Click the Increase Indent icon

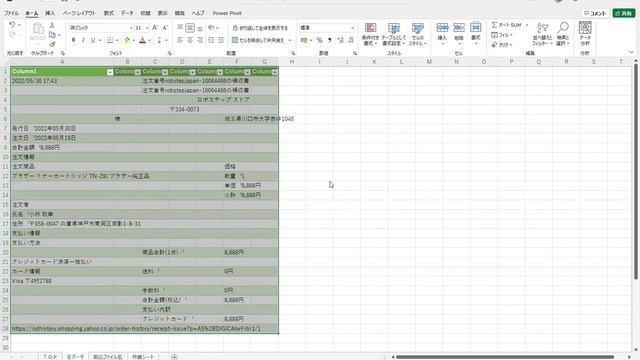pos(221,40)
